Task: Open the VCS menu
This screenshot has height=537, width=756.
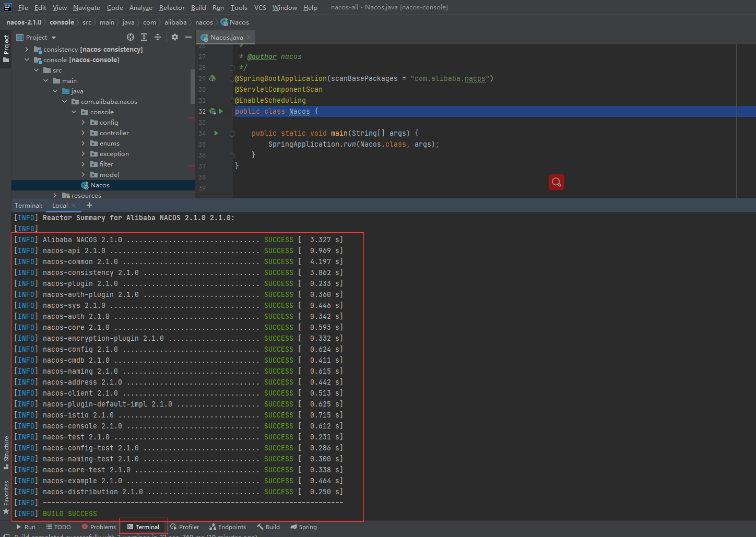Action: click(x=260, y=7)
